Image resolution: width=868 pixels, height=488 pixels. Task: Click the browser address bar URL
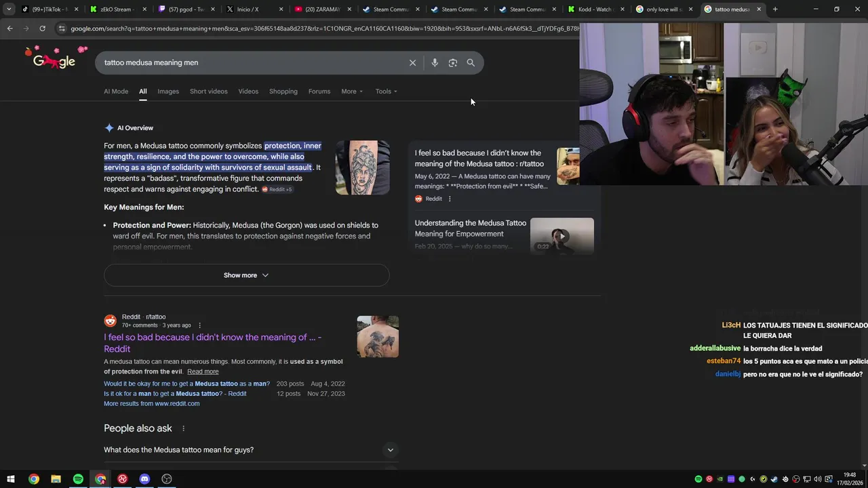coord(324,28)
